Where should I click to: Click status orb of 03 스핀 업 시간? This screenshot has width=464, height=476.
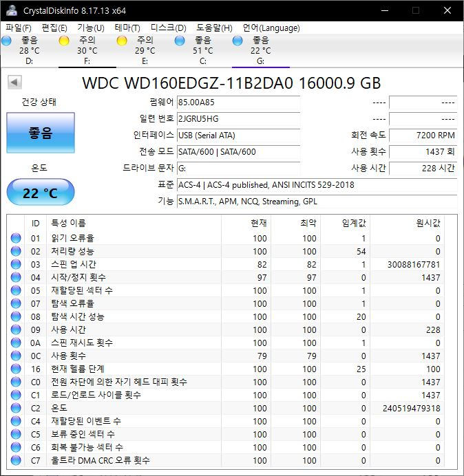16,264
